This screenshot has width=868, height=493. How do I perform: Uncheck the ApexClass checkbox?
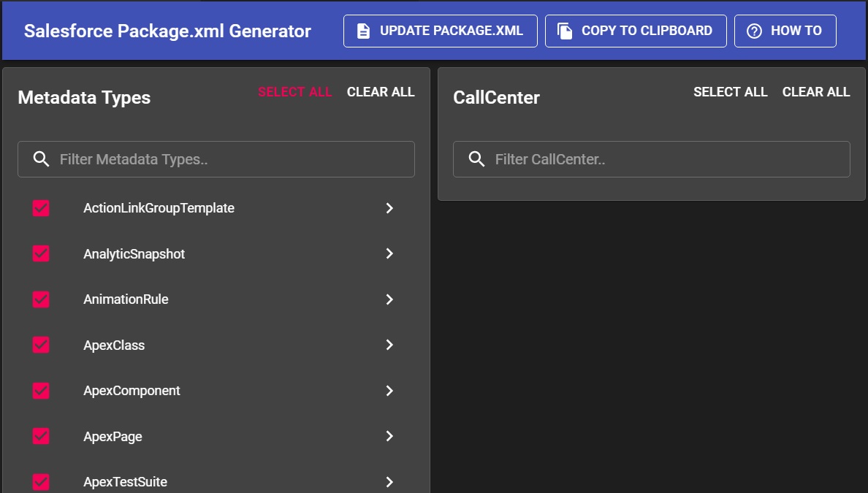pos(41,345)
